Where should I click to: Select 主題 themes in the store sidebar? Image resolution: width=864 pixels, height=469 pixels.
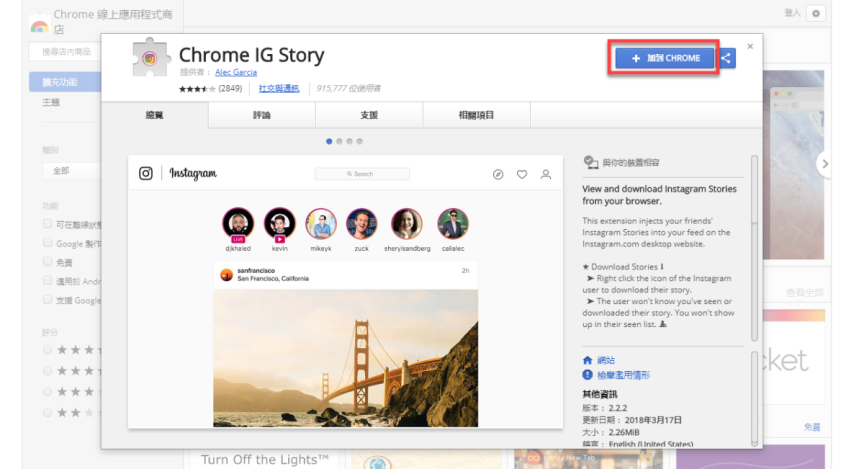51,102
